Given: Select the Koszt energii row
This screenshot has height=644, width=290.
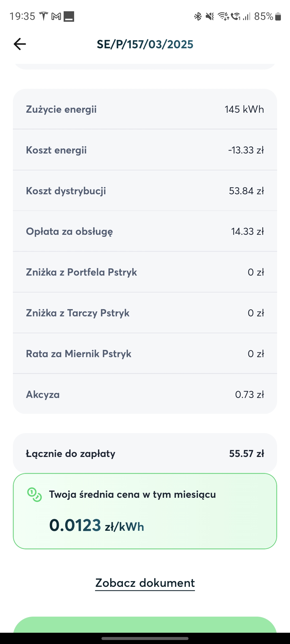Looking at the screenshot, I should click(x=145, y=150).
